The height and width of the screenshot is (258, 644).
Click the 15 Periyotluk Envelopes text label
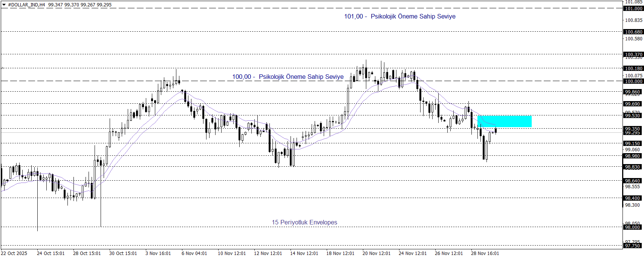tap(304, 222)
